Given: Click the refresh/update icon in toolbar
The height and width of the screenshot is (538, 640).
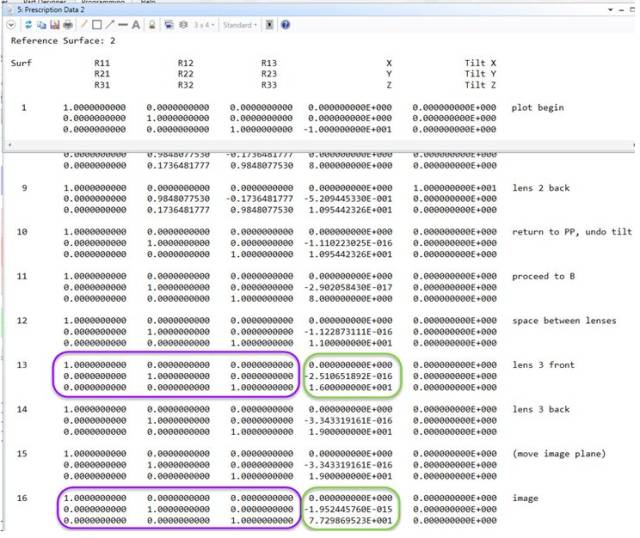Looking at the screenshot, I should pyautogui.click(x=29, y=24).
